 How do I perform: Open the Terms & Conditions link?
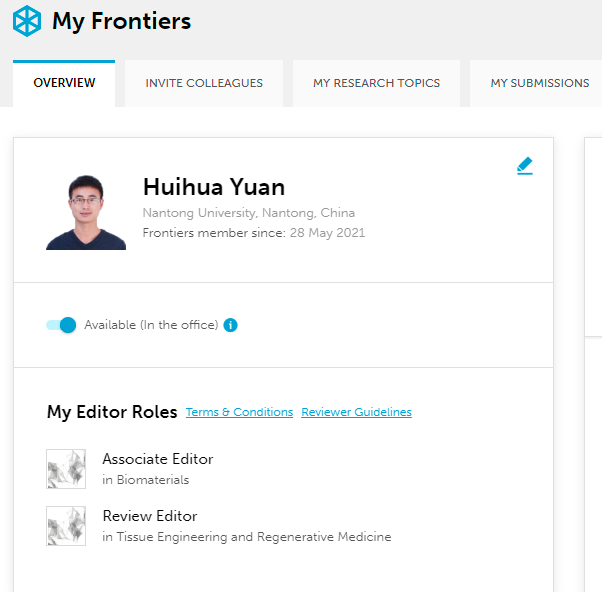240,412
